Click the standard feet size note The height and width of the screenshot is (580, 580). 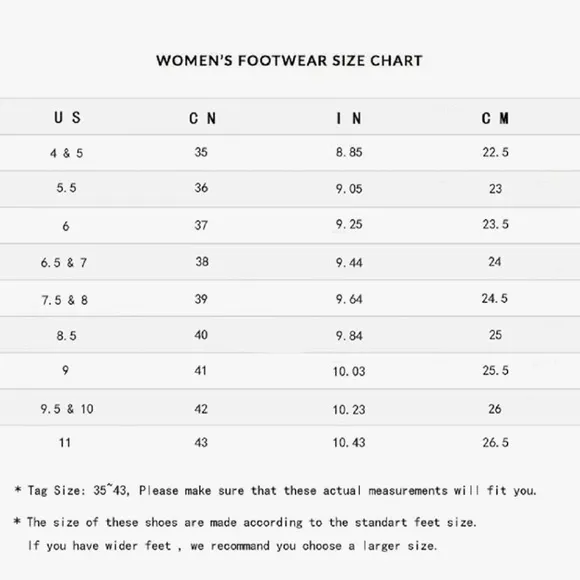245,522
